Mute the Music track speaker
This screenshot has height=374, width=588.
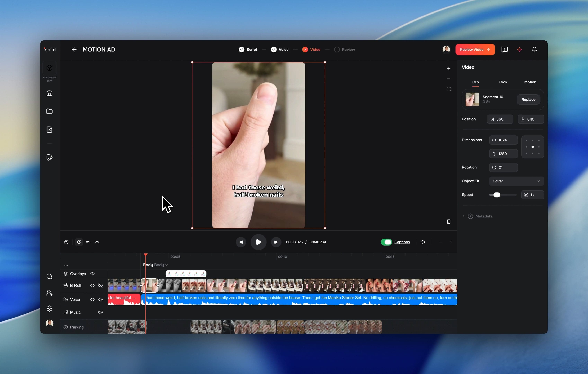coord(100,312)
